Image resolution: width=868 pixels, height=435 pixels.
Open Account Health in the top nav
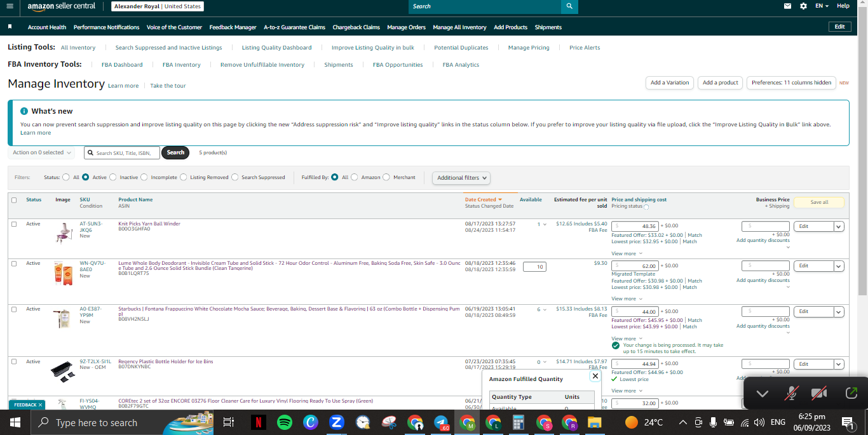point(47,27)
